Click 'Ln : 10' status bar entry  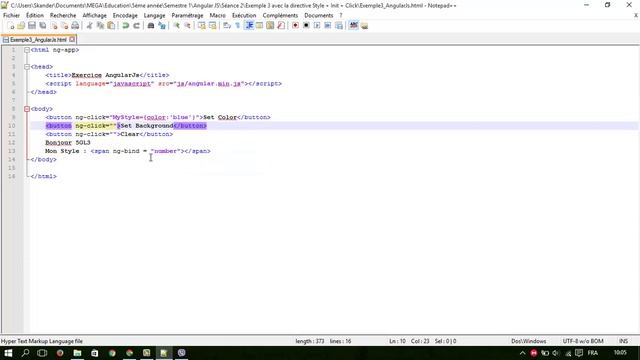pos(397,341)
